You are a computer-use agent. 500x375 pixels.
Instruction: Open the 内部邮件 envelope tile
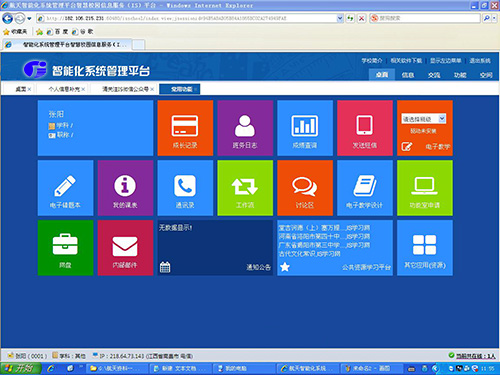click(x=125, y=248)
